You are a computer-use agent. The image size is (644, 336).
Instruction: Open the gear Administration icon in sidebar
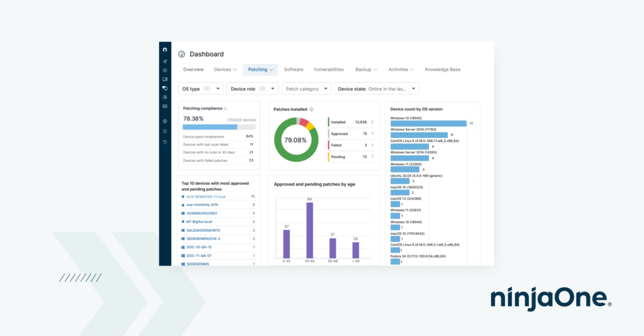click(x=165, y=121)
